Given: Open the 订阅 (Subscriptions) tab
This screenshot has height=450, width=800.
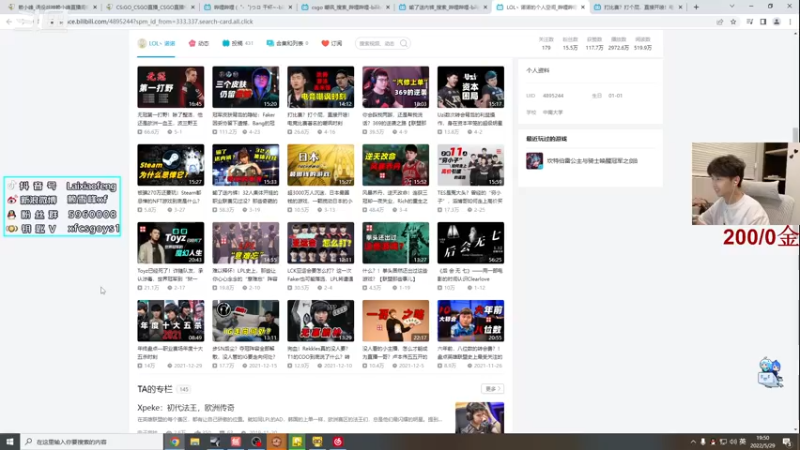Looking at the screenshot, I should pos(332,43).
